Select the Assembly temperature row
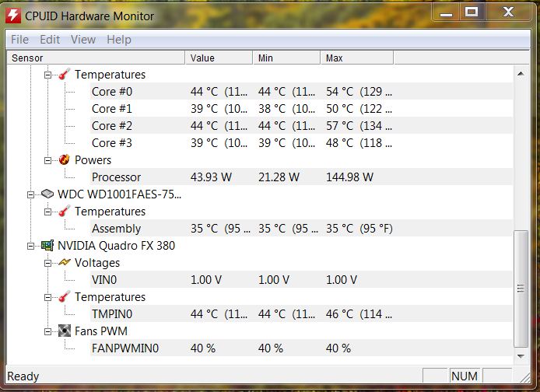The width and height of the screenshot is (540, 392). tap(301, 229)
